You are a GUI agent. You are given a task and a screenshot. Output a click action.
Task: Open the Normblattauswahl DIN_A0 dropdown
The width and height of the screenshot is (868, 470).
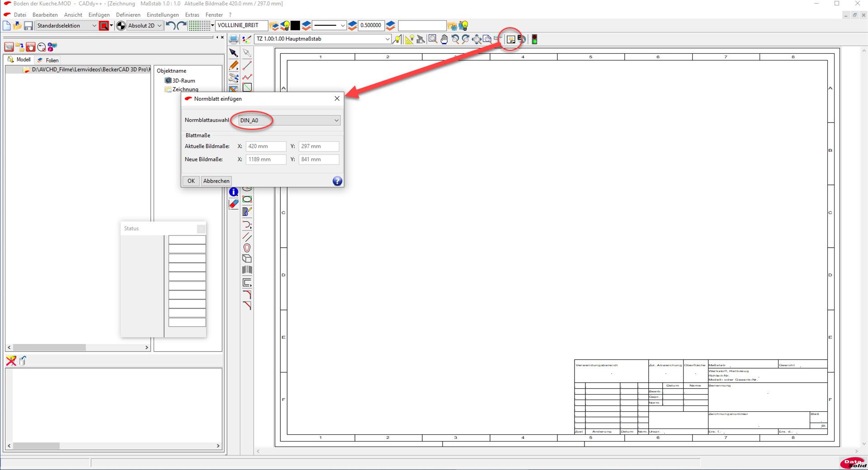pos(289,120)
